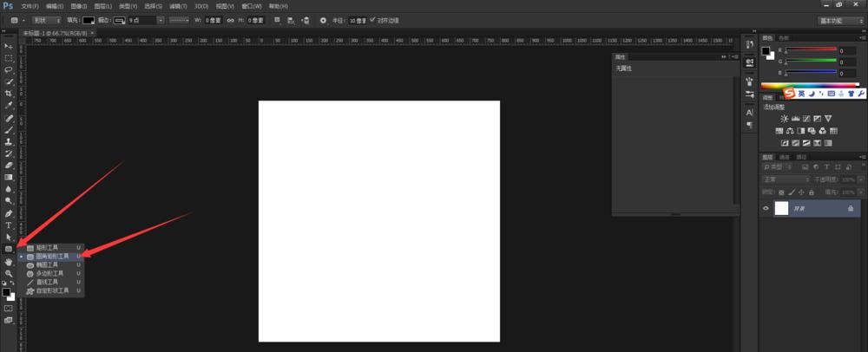Open path alignment icon in options bar
868x352 pixels.
click(x=291, y=21)
